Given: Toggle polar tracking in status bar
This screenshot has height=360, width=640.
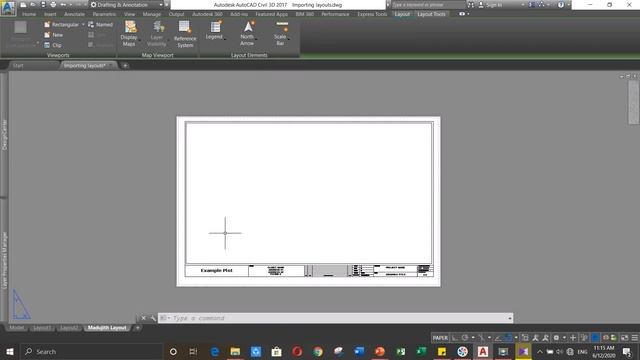Looking at the screenshot, I should click(465, 338).
